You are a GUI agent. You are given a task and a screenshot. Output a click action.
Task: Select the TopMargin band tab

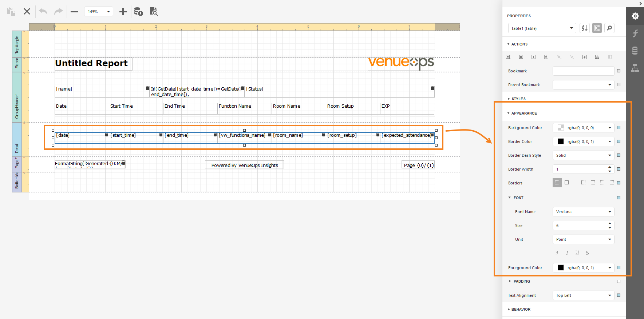pos(17,44)
